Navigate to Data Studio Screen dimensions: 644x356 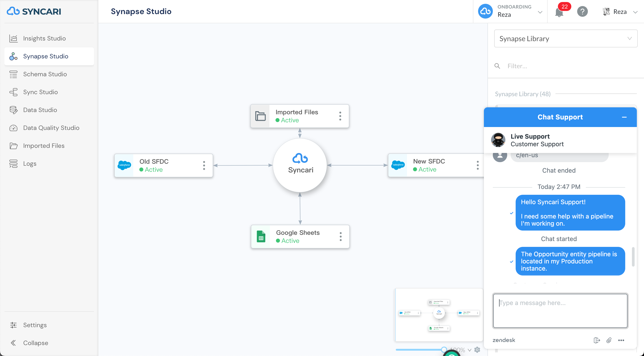point(49,110)
